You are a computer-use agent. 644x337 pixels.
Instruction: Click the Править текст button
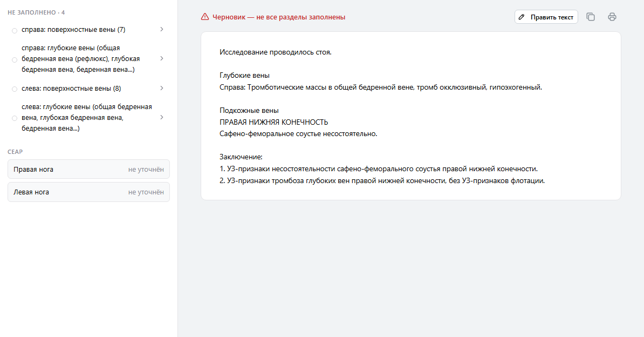coord(546,17)
